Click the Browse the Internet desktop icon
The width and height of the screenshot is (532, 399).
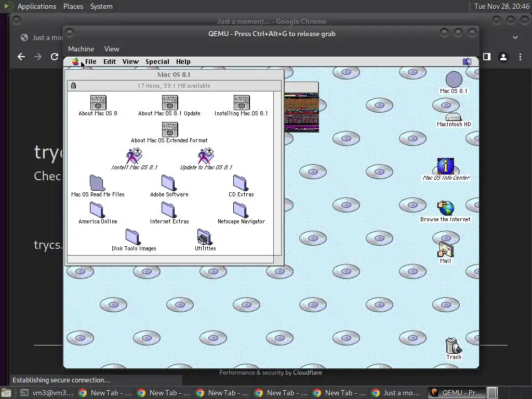(x=445, y=208)
